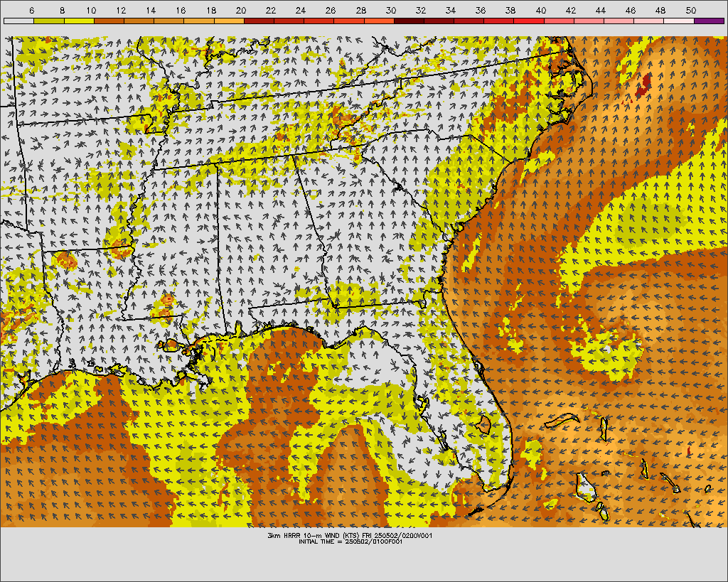Click the legend swatch between 36 and 38
Image resolution: width=728 pixels, height=582 pixels.
(499, 21)
